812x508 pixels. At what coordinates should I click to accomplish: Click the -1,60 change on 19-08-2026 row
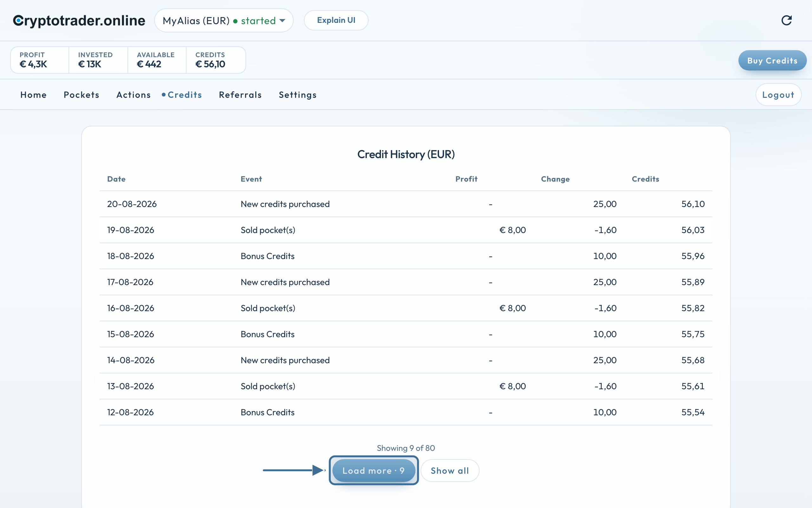pos(605,230)
